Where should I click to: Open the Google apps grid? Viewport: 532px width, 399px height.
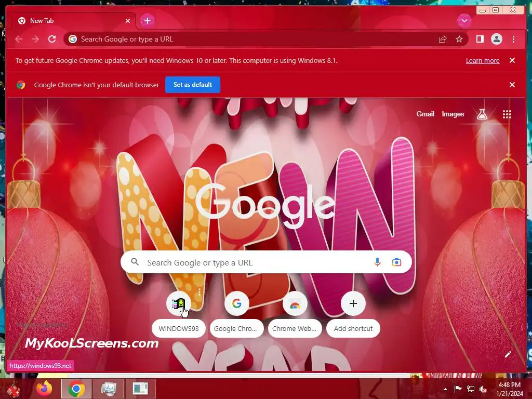pos(507,114)
